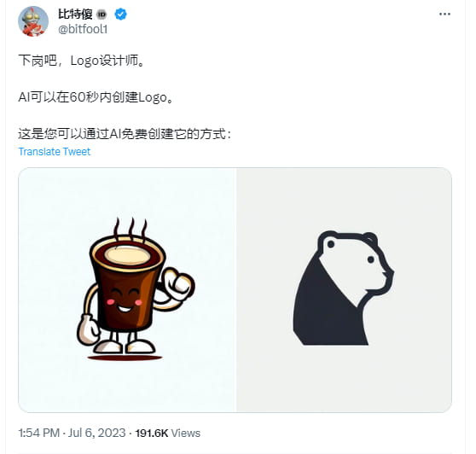Click the steam lines above the coffee cup
This screenshot has width=476, height=454.
pyautogui.click(x=131, y=230)
